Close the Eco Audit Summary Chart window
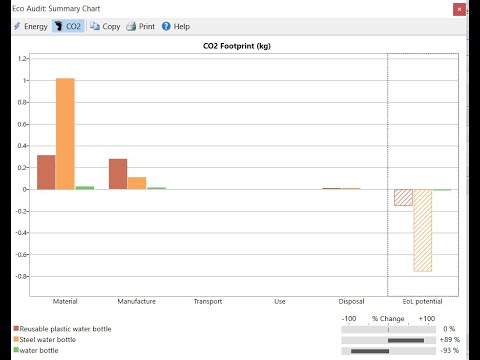Viewport: 480px width, 360px height. tap(459, 9)
